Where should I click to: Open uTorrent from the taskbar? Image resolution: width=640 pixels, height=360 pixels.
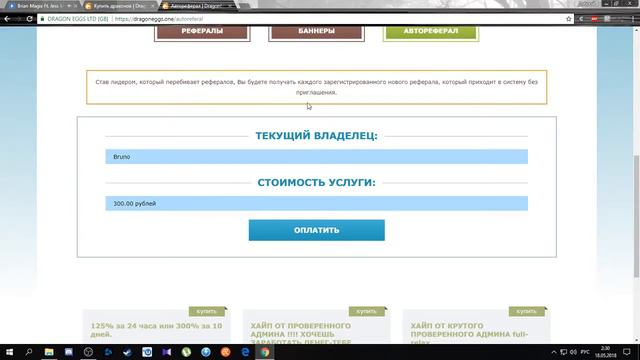(186, 352)
